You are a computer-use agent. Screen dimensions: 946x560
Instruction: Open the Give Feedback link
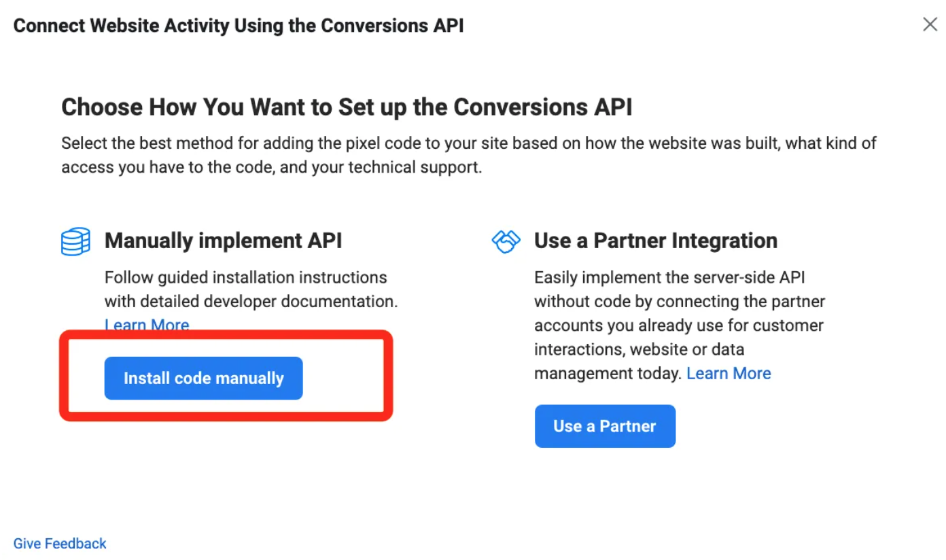click(x=60, y=544)
